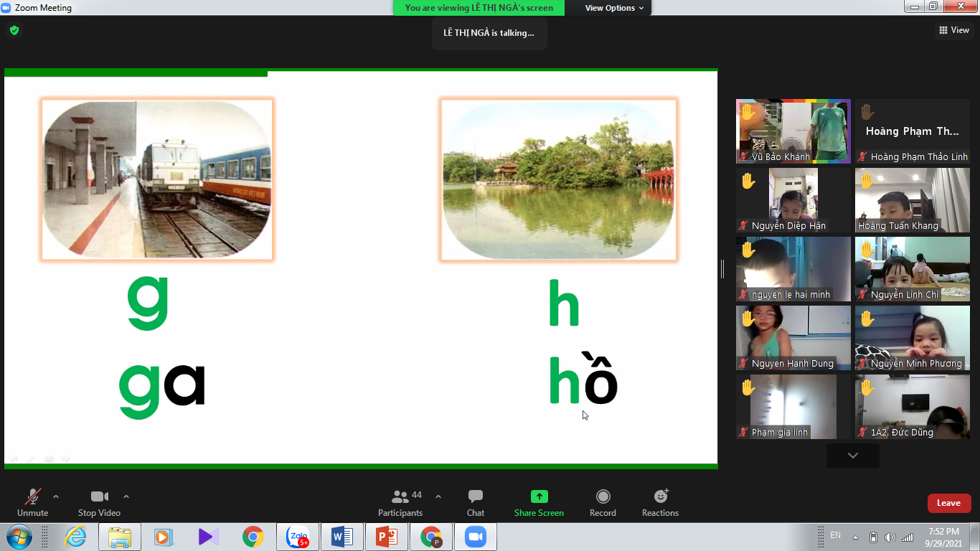Expand the Participants options arrow

click(438, 496)
